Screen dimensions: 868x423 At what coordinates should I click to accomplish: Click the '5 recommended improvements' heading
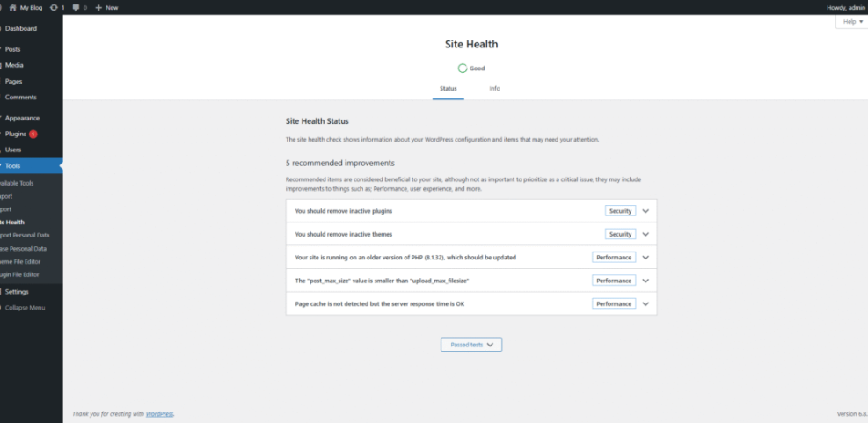tap(339, 164)
